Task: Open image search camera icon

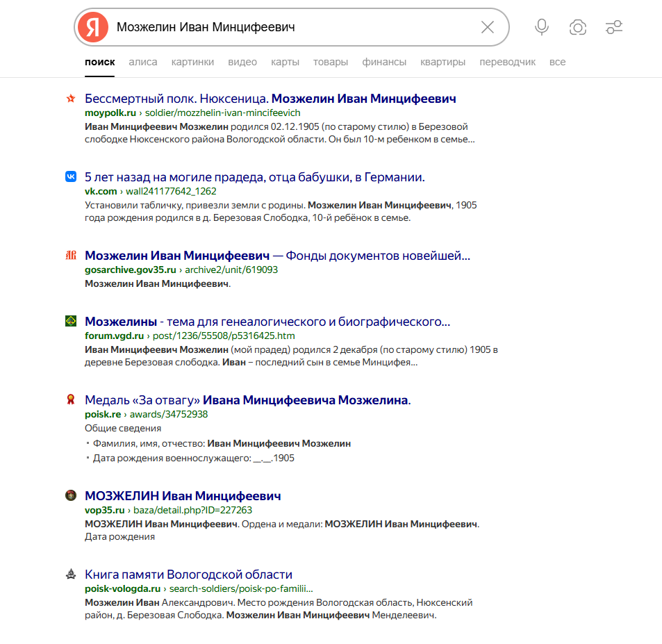Action: click(577, 28)
